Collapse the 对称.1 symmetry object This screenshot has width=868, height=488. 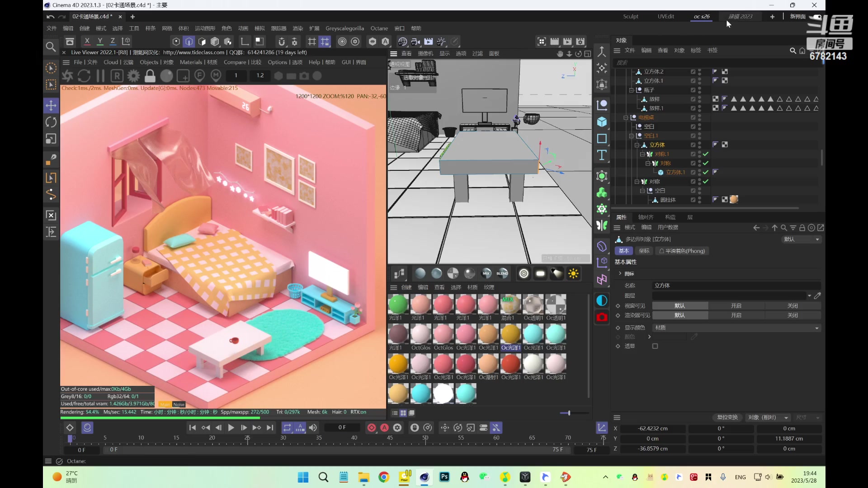point(642,154)
